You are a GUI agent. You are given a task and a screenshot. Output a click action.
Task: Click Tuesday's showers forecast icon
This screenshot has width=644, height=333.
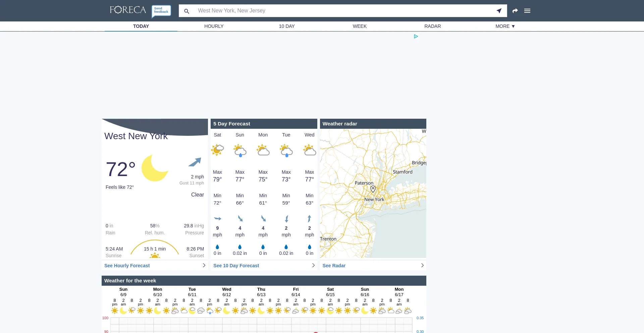pos(286,151)
